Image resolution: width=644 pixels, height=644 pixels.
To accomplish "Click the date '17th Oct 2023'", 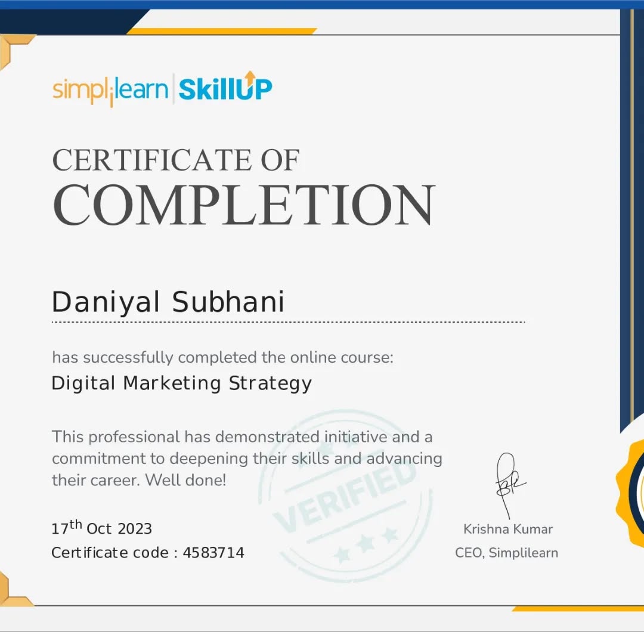I will (x=101, y=527).
